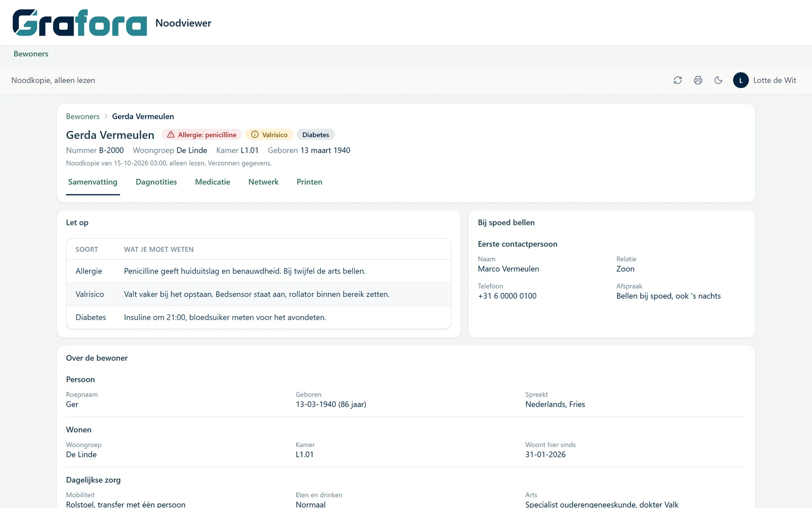Click the printer icon in the toolbar

point(698,80)
